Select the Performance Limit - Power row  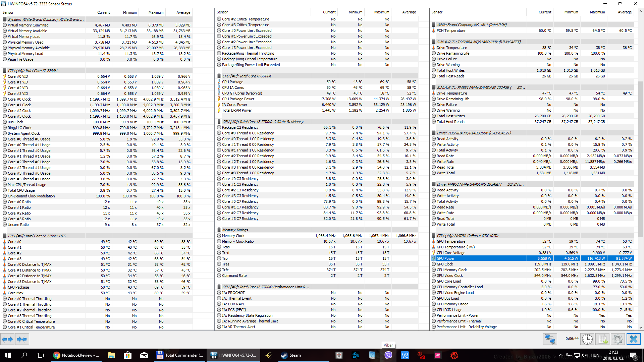[532, 315]
